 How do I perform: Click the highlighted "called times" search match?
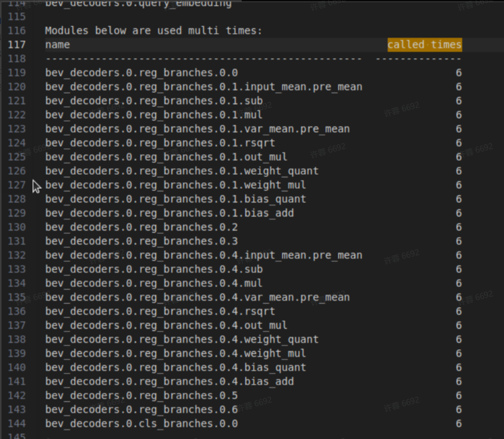[x=424, y=45]
